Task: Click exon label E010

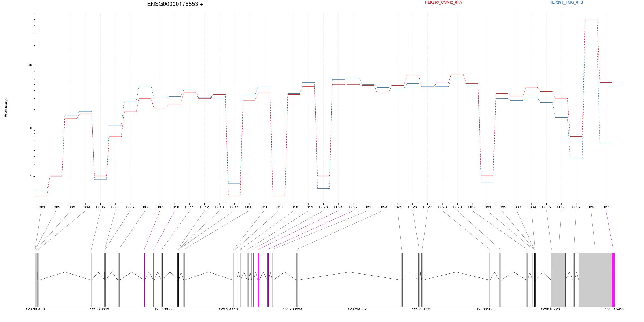Action: coord(175,207)
